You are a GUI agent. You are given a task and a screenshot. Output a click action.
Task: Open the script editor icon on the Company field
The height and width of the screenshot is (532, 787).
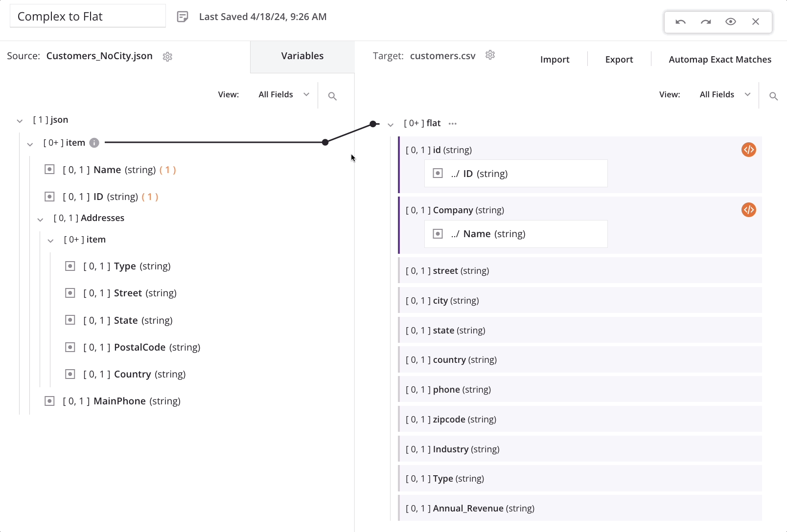[748, 210]
